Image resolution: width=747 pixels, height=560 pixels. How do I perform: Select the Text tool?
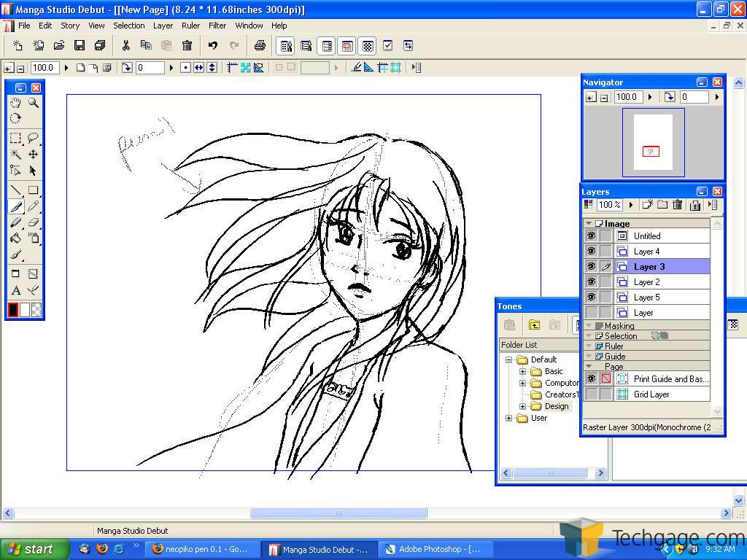click(16, 290)
